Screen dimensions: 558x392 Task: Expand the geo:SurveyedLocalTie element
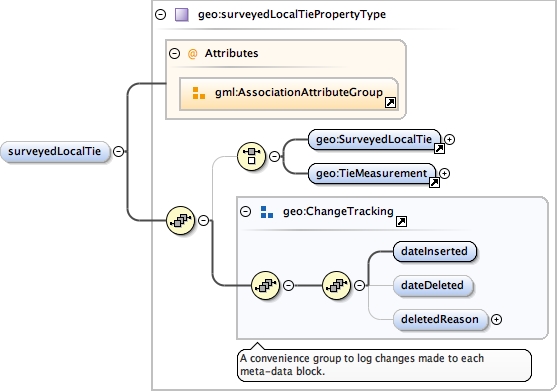449,139
